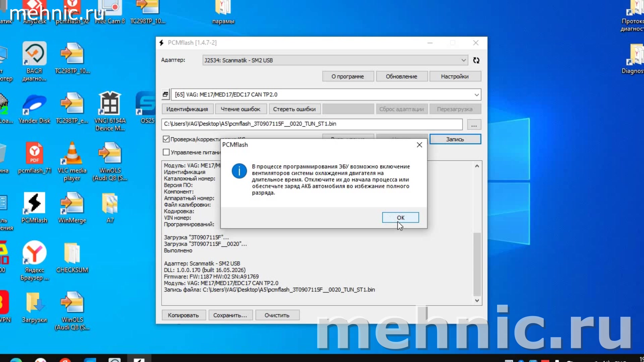
Task: Close the main PCMflash window
Action: (x=476, y=43)
